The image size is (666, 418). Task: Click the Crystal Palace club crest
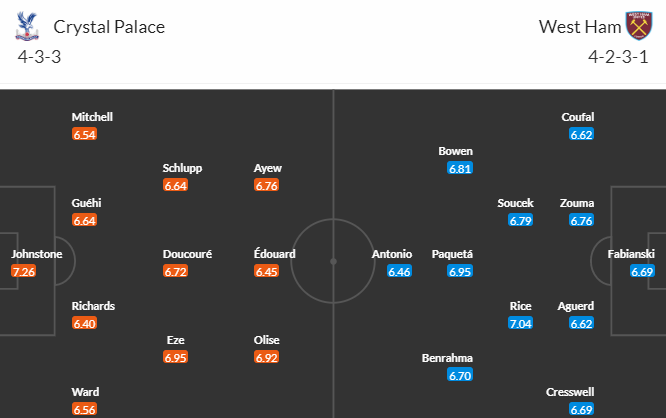26,26
